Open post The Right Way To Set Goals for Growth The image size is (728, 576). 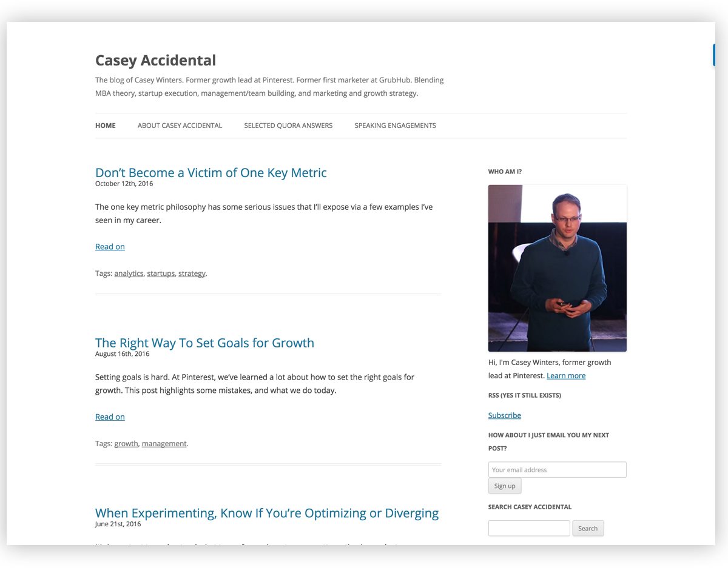point(204,343)
